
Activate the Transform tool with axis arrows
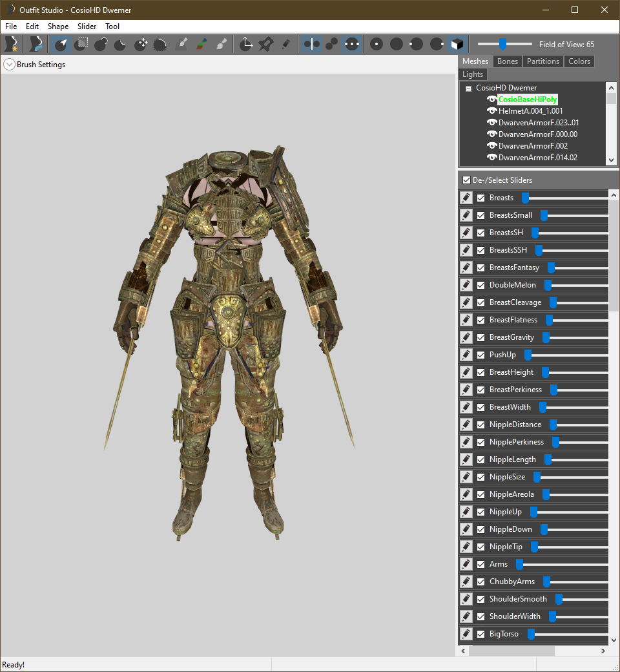pos(246,44)
